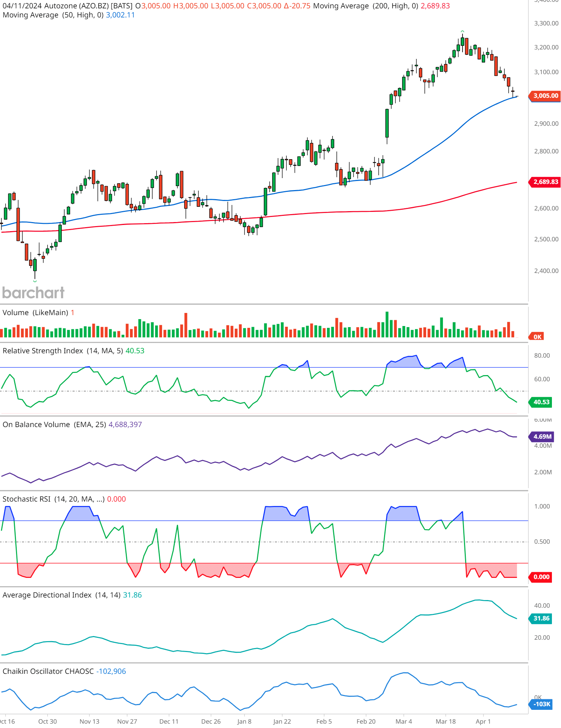This screenshot has width=561, height=728.
Task: Click the Chaikin value -102,906
Action: 111,671
